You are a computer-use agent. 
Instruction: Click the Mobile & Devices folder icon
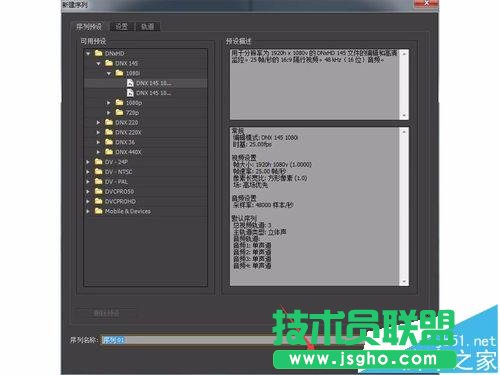[x=99, y=211]
